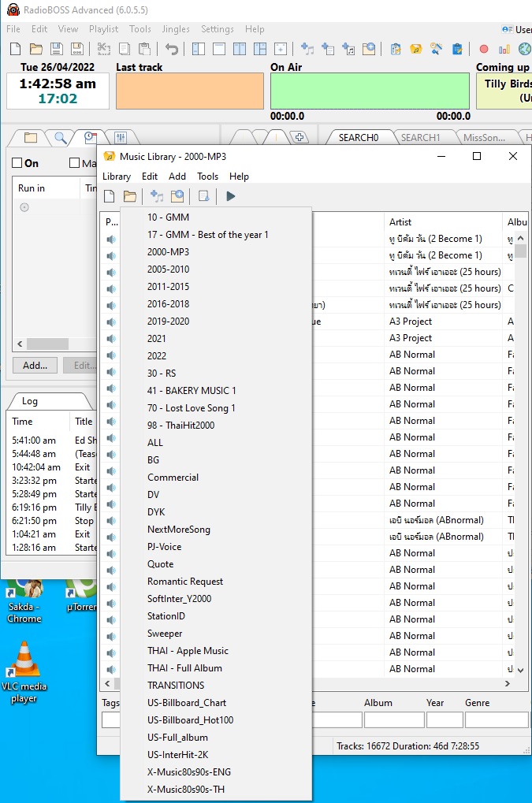This screenshot has width=532, height=803.
Task: Switch to the scheduler clock tab
Action: 91,137
